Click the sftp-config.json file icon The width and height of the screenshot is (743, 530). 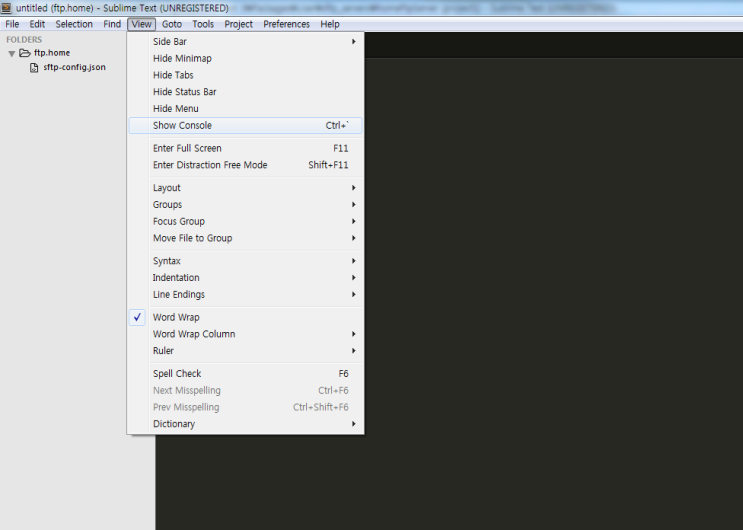34,68
